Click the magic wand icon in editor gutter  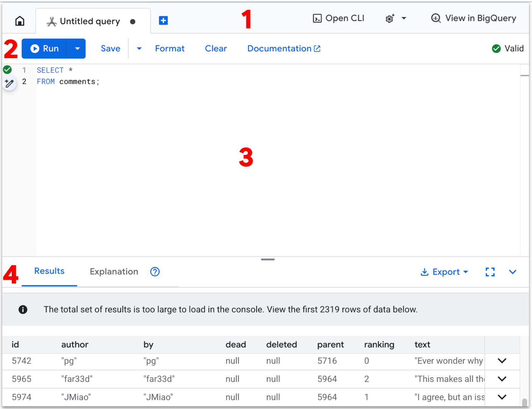click(9, 83)
